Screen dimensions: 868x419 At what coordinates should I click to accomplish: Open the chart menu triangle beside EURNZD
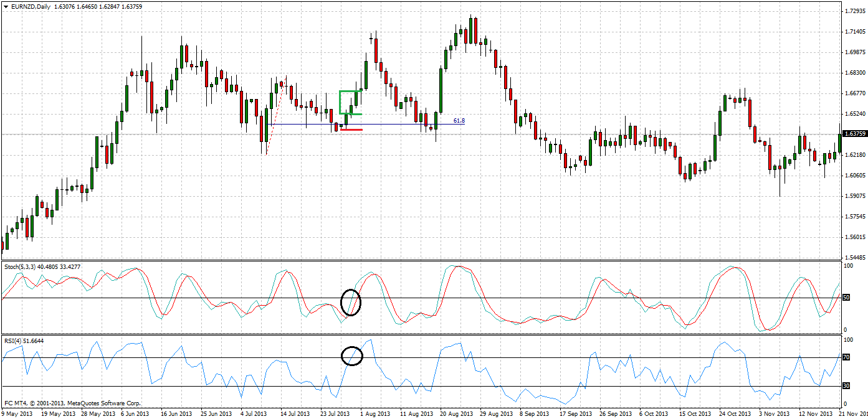tap(6, 6)
